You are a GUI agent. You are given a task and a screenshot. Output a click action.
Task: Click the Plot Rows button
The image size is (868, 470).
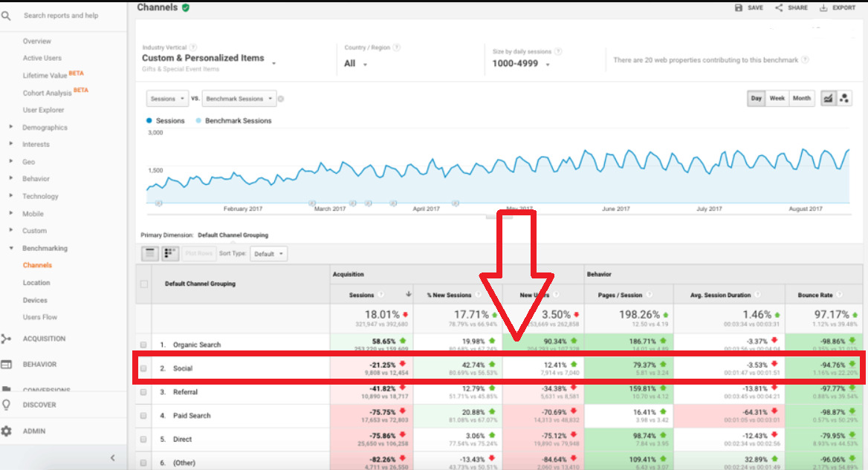[199, 253]
